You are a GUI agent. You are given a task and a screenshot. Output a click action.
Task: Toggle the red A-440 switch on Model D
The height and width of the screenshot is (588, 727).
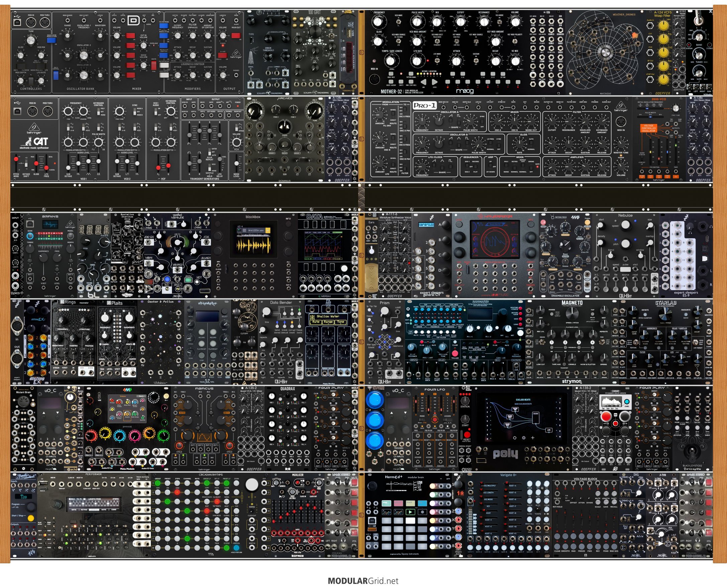223,56
